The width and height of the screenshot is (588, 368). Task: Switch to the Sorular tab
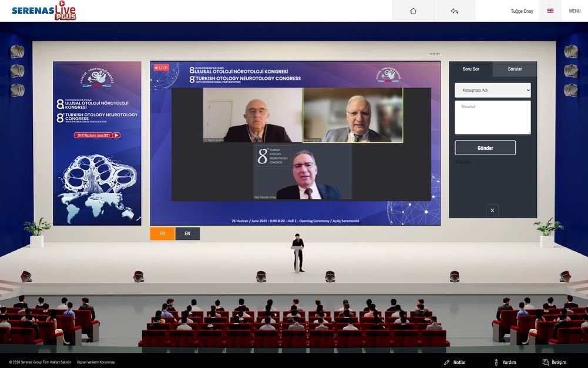[x=515, y=69]
